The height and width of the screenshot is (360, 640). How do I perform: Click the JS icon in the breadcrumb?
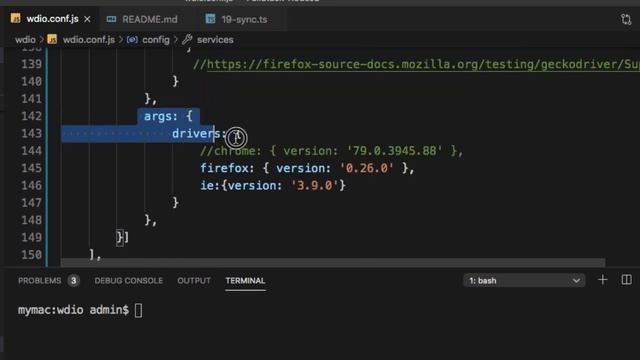tap(52, 40)
